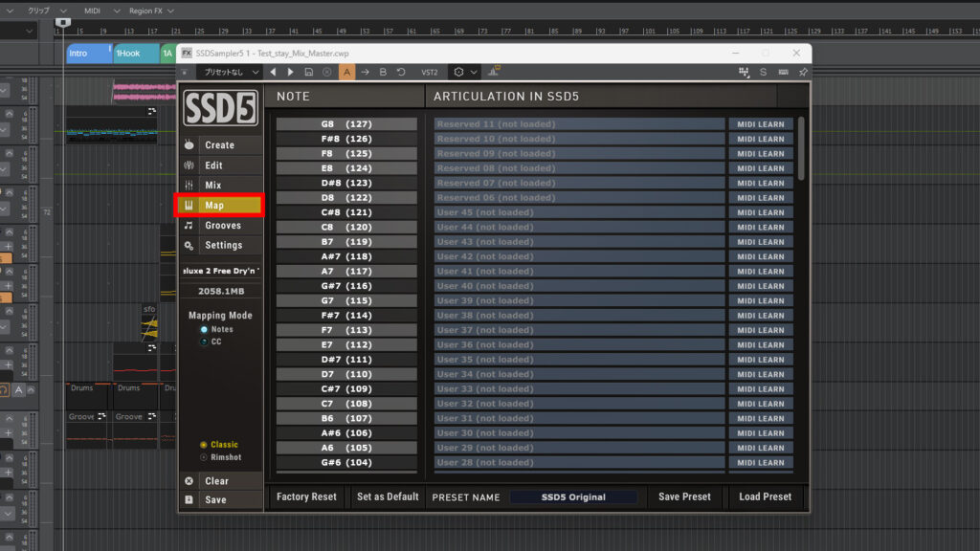The height and width of the screenshot is (551, 980).
Task: Expand the VST2 options dropdown arrow
Action: click(x=474, y=72)
